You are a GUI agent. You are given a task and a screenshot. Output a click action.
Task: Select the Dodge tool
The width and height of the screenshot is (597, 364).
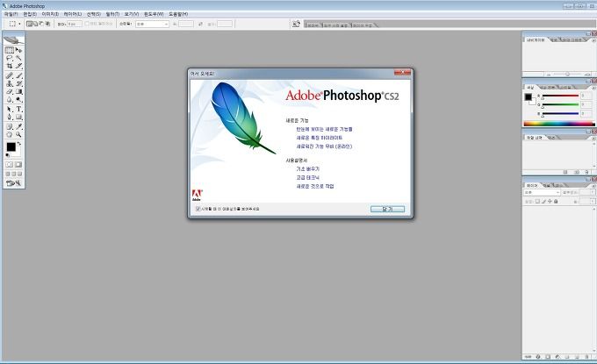tap(18, 100)
